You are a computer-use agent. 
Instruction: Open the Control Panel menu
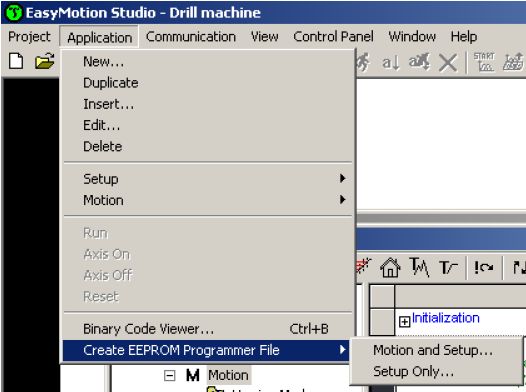point(333,37)
